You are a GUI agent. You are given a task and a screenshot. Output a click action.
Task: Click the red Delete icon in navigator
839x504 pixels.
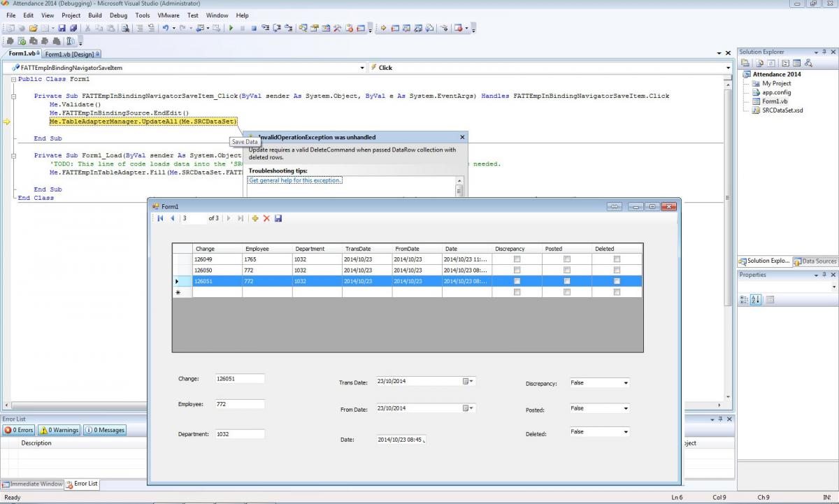266,218
